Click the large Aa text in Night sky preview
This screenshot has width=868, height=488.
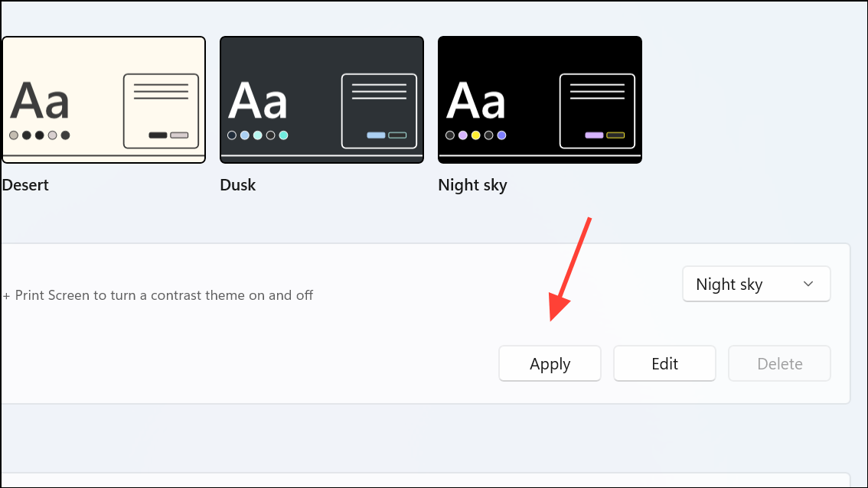(x=476, y=101)
